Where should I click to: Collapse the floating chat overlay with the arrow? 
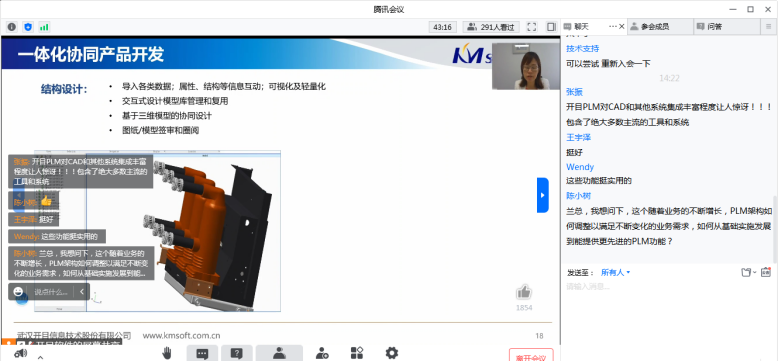(x=82, y=292)
